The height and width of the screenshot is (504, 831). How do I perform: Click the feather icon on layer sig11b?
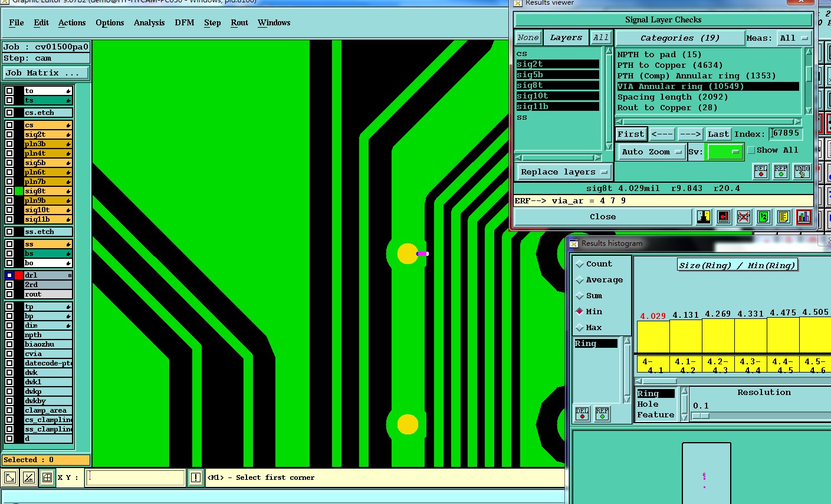click(x=68, y=220)
